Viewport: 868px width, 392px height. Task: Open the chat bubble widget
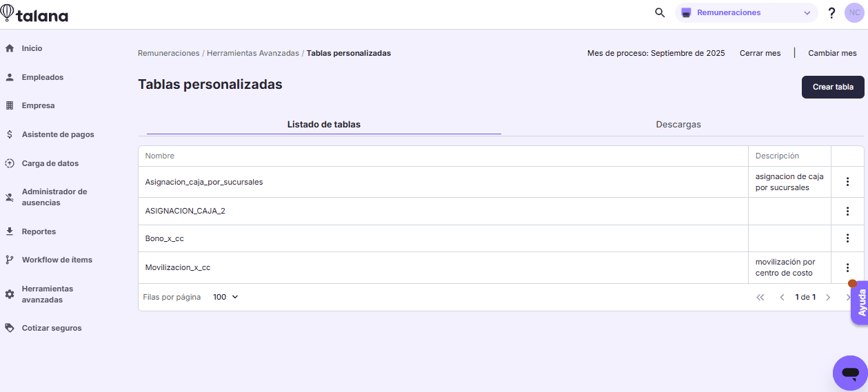coord(849,373)
